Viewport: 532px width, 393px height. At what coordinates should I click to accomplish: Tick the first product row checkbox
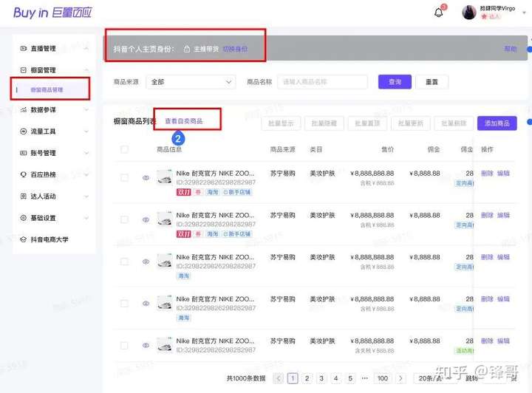pos(125,178)
